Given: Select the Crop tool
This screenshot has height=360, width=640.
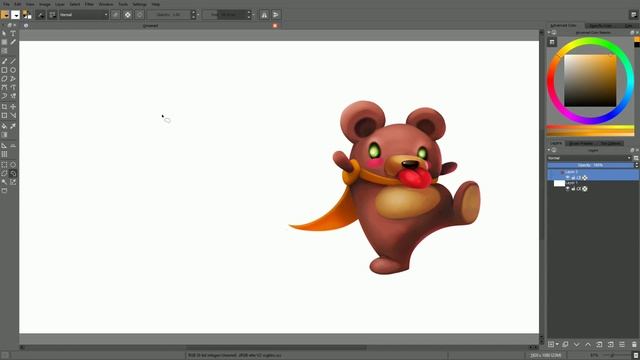Looking at the screenshot, I should point(4,107).
